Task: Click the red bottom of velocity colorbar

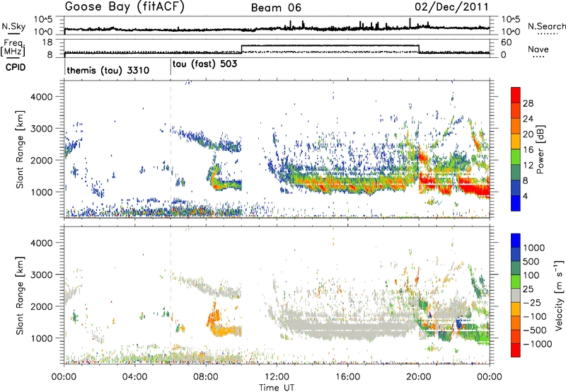Action: tap(516, 350)
